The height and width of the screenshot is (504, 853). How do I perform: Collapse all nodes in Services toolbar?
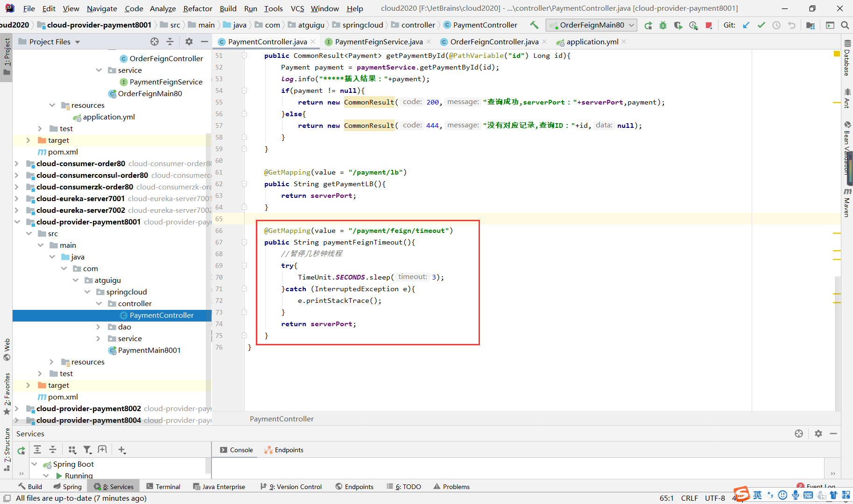coord(53,449)
